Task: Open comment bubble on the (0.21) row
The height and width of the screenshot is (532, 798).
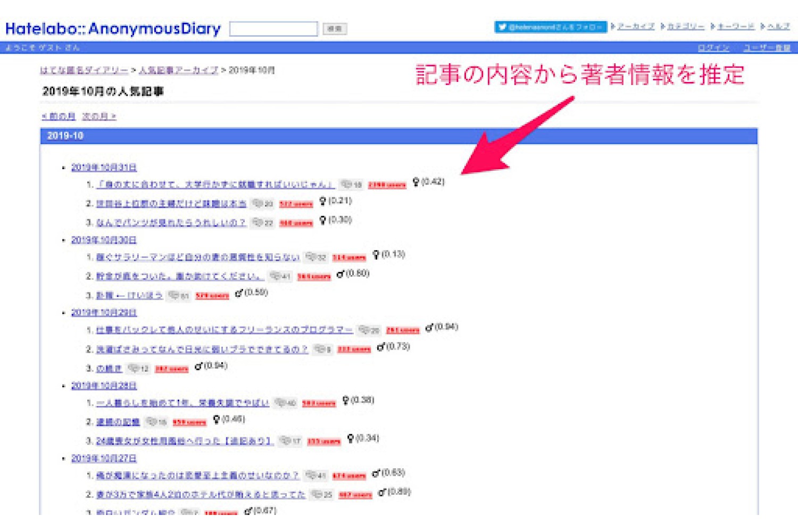Action: (x=263, y=204)
